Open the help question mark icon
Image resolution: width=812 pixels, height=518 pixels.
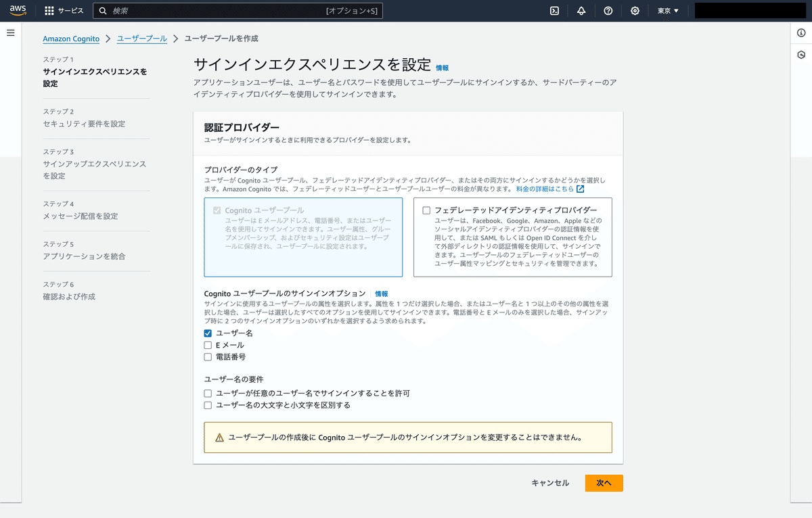coord(608,11)
